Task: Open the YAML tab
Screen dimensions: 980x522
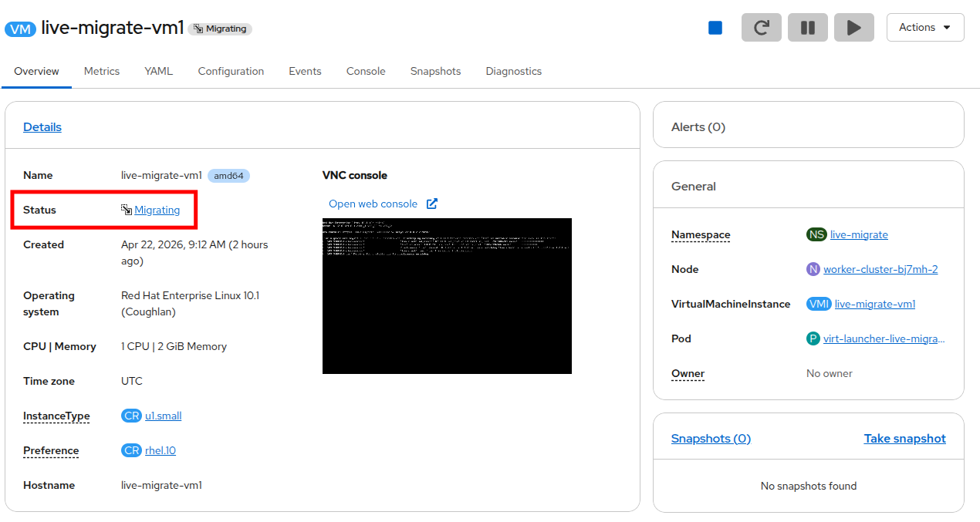Action: pyautogui.click(x=159, y=71)
